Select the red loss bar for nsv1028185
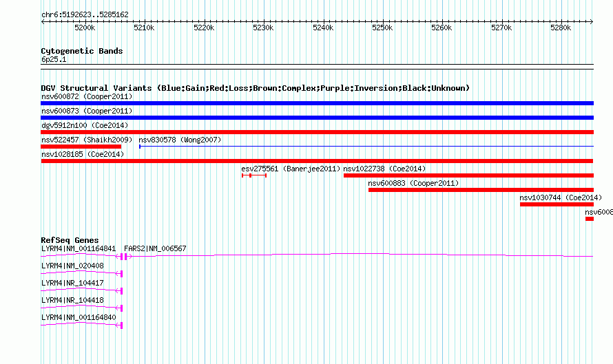Viewport: 613px width, 364px height. [x=317, y=161]
